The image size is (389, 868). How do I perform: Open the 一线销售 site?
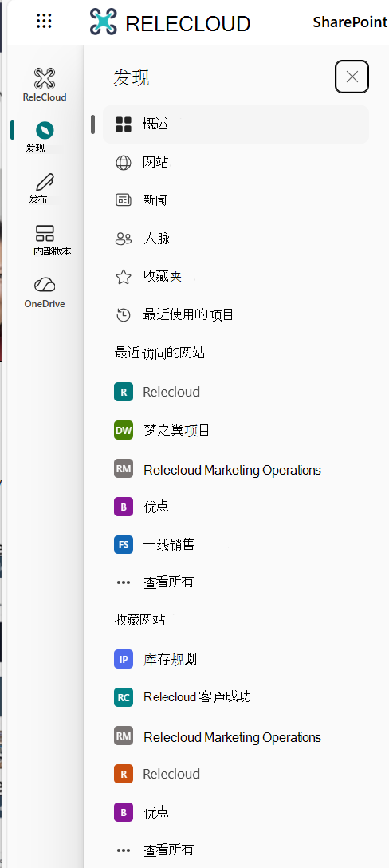coord(169,545)
